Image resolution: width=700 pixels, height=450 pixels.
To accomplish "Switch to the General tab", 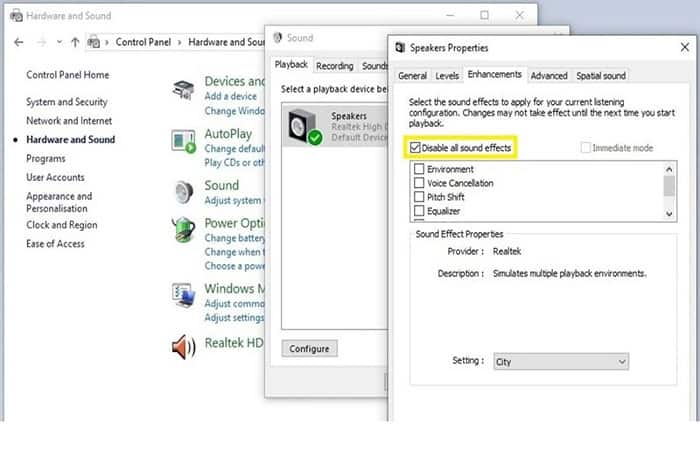I will point(412,76).
